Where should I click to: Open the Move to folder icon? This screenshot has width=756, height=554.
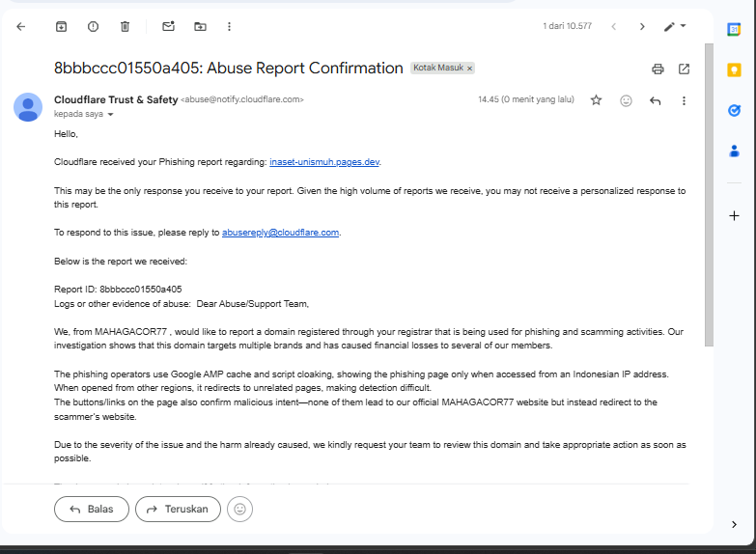(x=200, y=27)
